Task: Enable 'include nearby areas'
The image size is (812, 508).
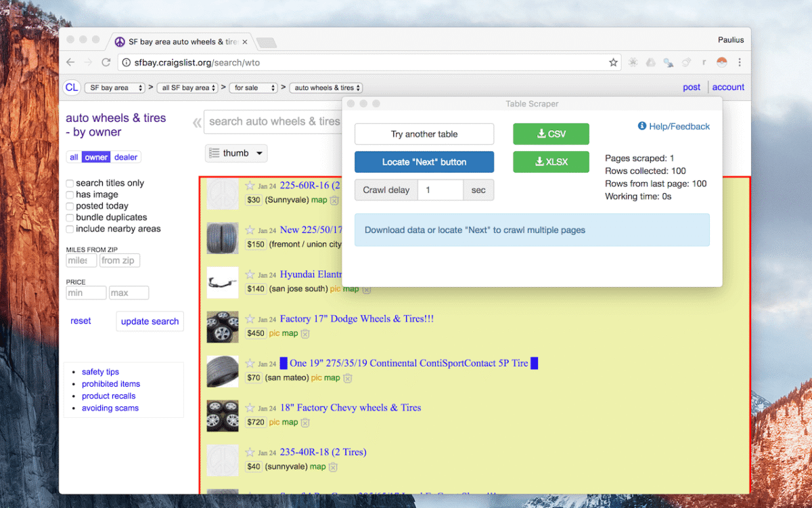Action: click(69, 229)
